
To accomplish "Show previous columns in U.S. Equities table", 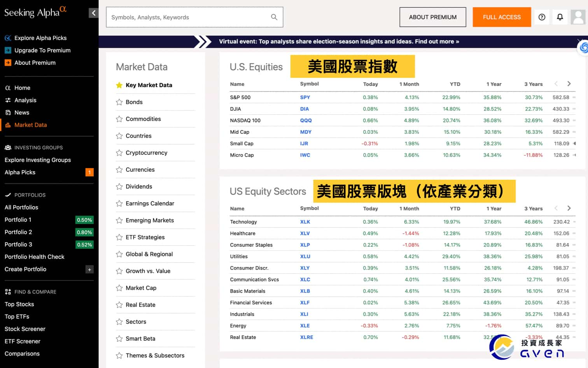I will click(x=556, y=84).
